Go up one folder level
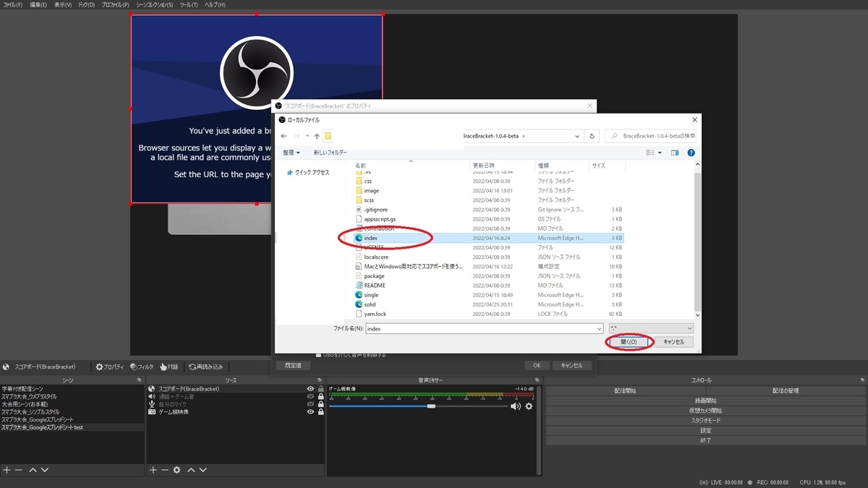This screenshot has height=488, width=868. [317, 136]
